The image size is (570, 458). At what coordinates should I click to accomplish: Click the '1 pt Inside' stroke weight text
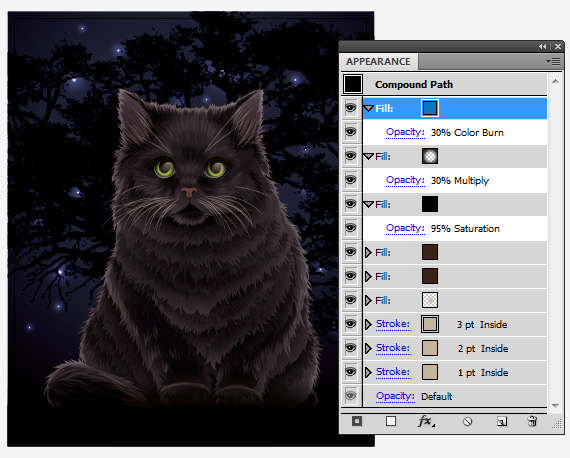point(483,373)
